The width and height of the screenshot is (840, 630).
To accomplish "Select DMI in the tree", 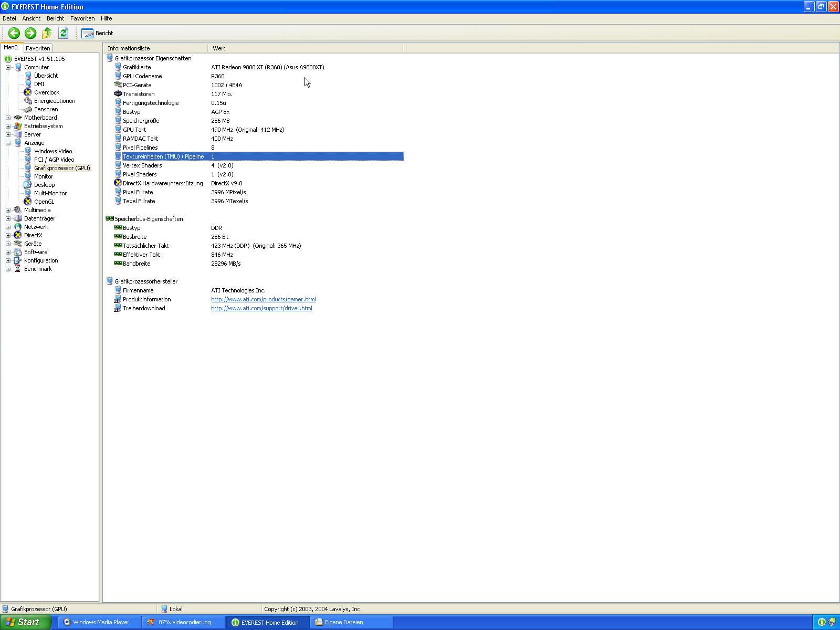I will point(39,84).
